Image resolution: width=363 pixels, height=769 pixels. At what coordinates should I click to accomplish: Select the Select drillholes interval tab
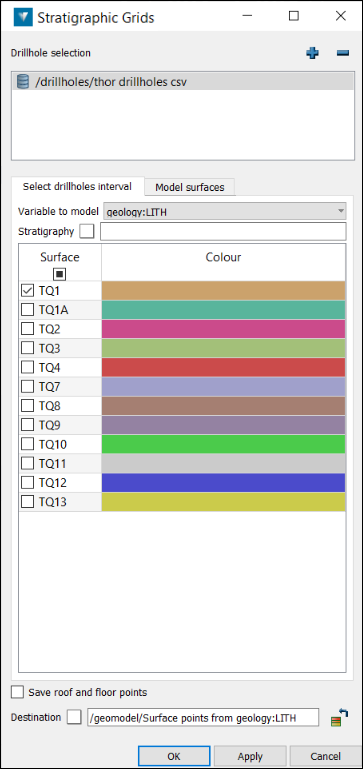click(x=78, y=186)
